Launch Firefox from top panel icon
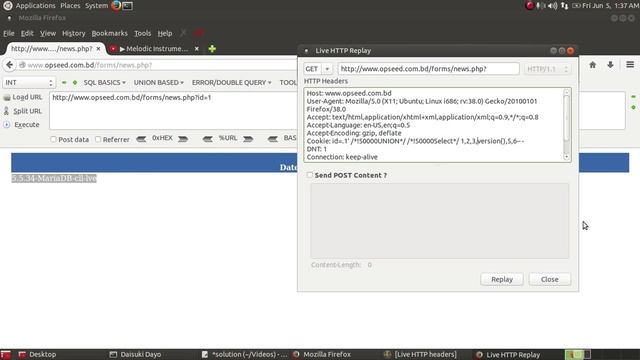 click(x=116, y=5)
